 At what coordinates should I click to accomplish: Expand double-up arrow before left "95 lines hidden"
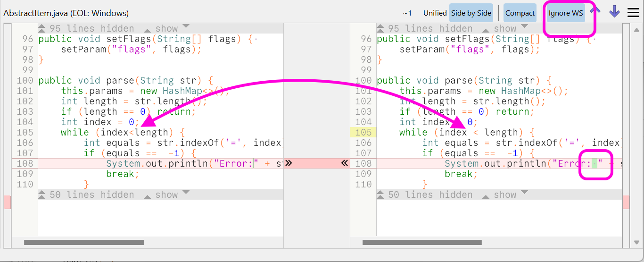pos(42,29)
